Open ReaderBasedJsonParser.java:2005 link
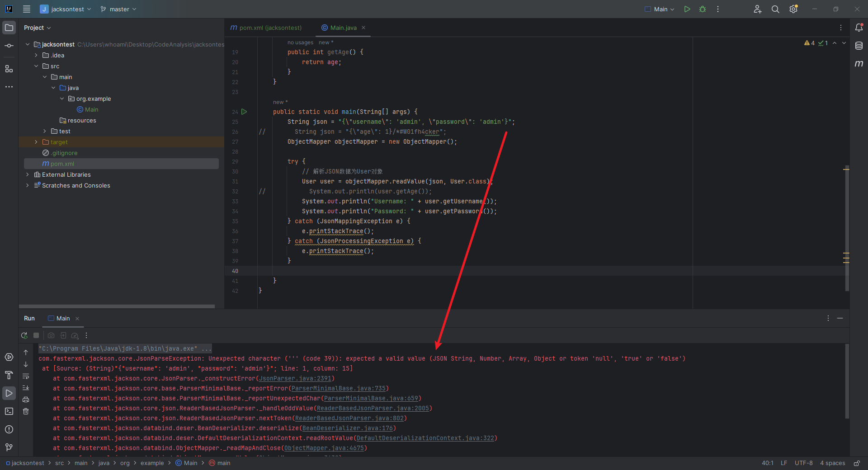 [x=373, y=408]
